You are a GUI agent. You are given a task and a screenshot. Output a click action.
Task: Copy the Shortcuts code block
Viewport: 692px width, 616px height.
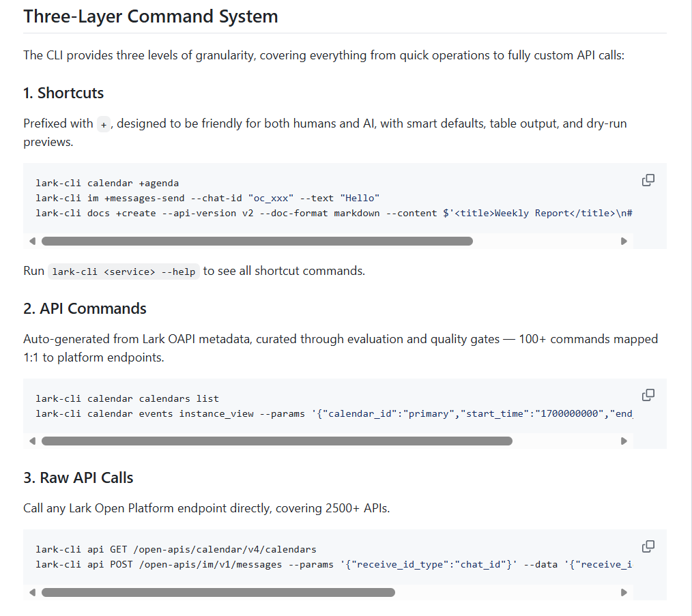(x=648, y=180)
